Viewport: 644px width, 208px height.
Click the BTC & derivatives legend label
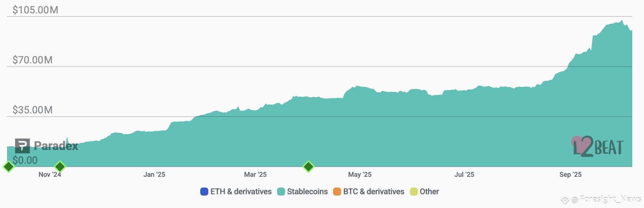(374, 192)
